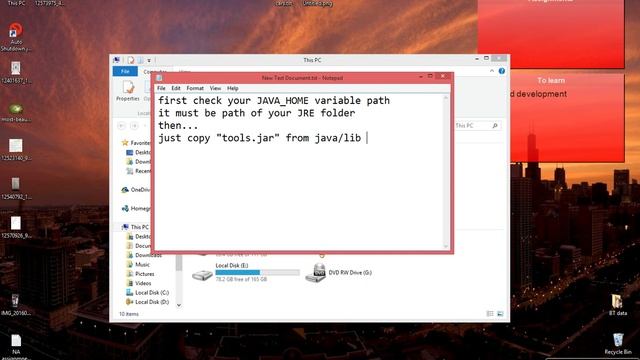Select Local Disk (C:) in the sidebar
This screenshot has height=360, width=640.
pos(147,293)
